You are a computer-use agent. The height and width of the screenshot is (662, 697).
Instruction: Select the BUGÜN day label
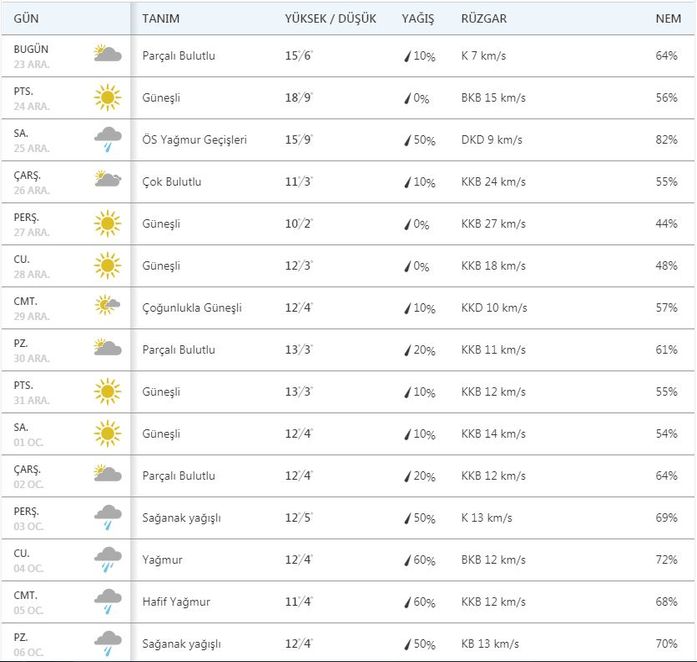tap(31, 49)
